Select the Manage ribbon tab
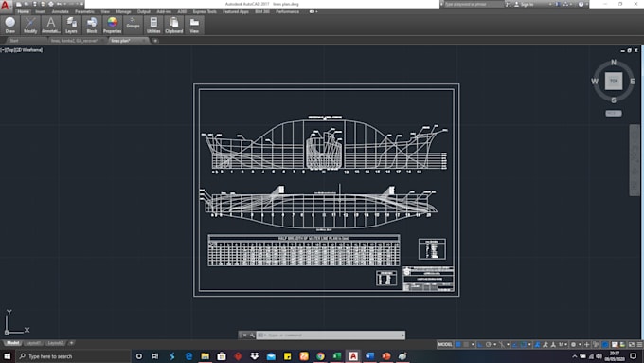The height and width of the screenshot is (363, 644). (123, 12)
